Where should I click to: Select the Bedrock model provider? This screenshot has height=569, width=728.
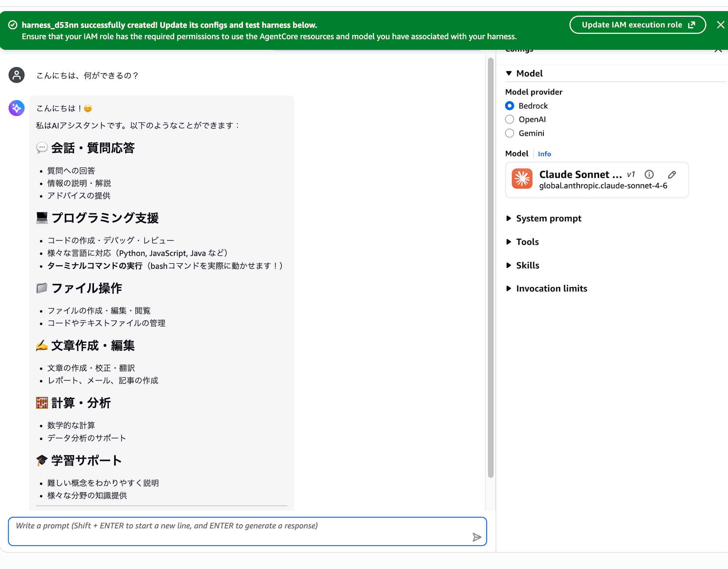point(510,106)
